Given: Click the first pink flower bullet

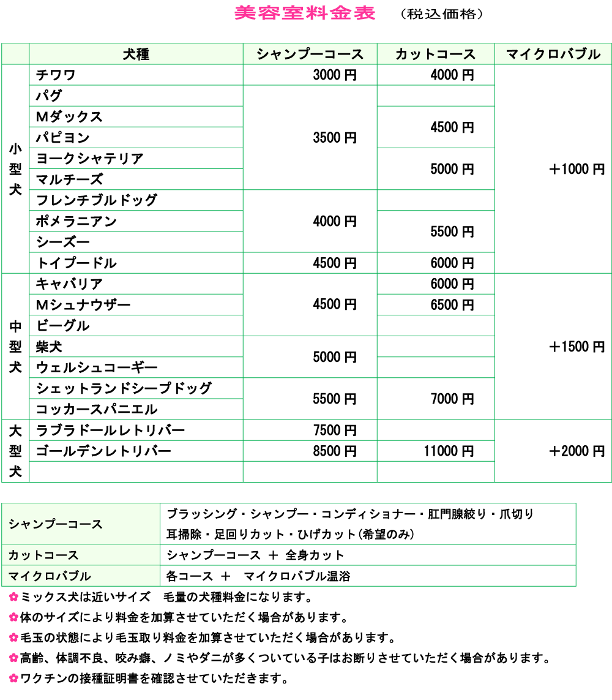Looking at the screenshot, I should point(13,597).
